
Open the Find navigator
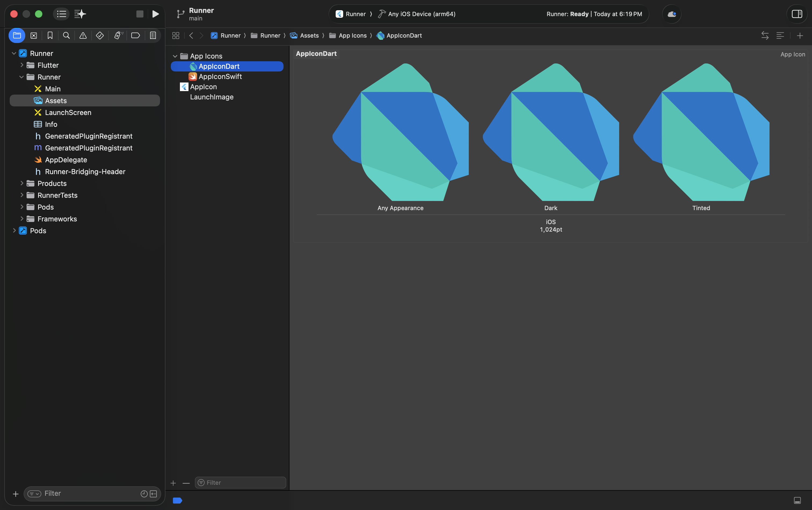66,35
